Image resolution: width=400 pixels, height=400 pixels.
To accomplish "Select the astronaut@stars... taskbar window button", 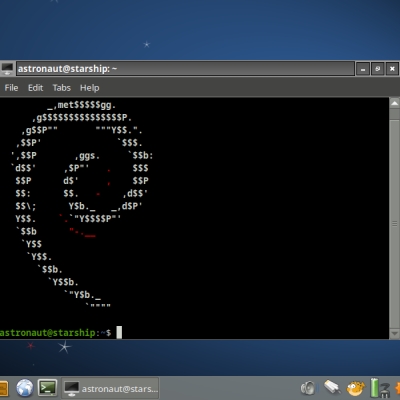I will [111, 388].
